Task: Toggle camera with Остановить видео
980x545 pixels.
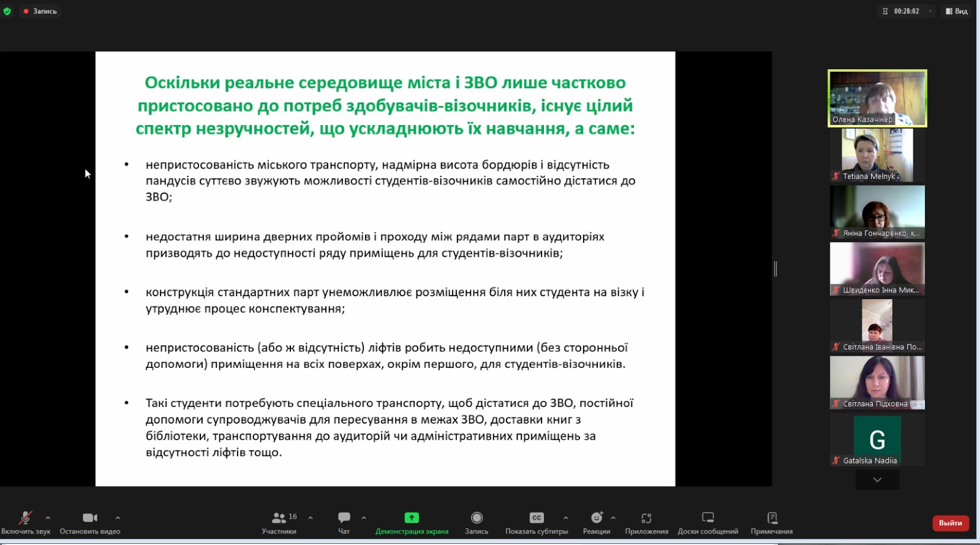Action: [x=90, y=518]
